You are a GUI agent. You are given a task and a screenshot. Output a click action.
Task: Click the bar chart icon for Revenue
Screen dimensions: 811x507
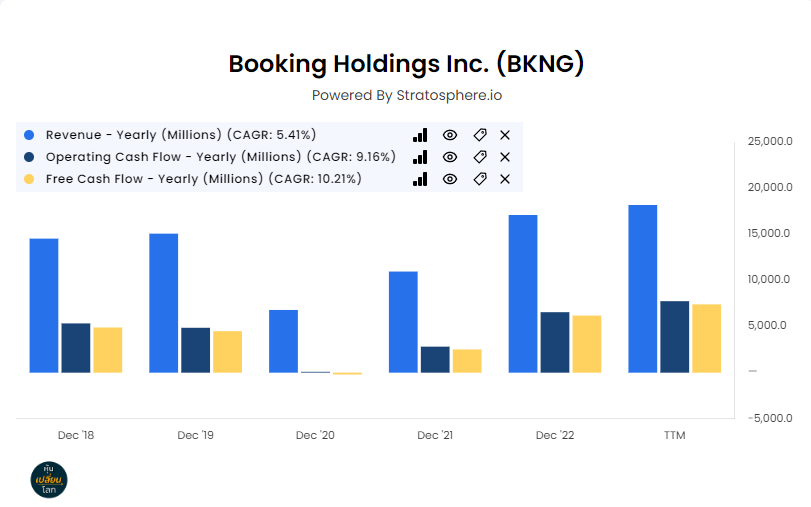tap(420, 135)
